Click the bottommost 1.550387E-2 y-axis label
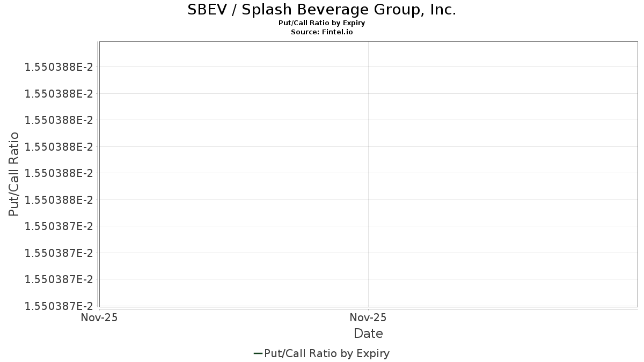 coord(58,306)
